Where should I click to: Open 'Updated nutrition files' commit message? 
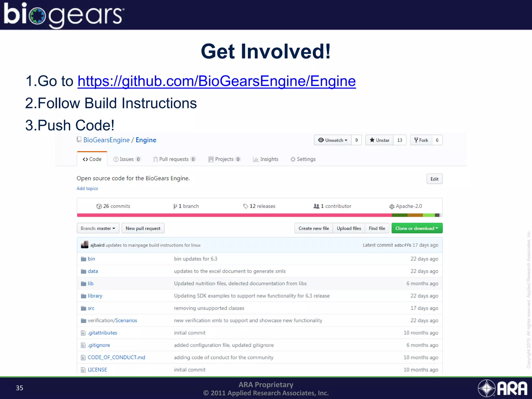point(240,283)
